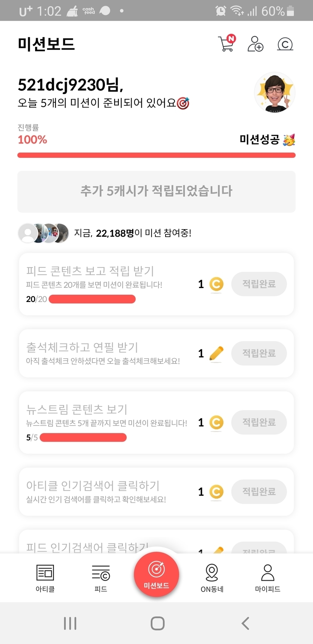Tap the coin icon on 뉴스트림 mission
This screenshot has width=313, height=644.
pos(216,422)
